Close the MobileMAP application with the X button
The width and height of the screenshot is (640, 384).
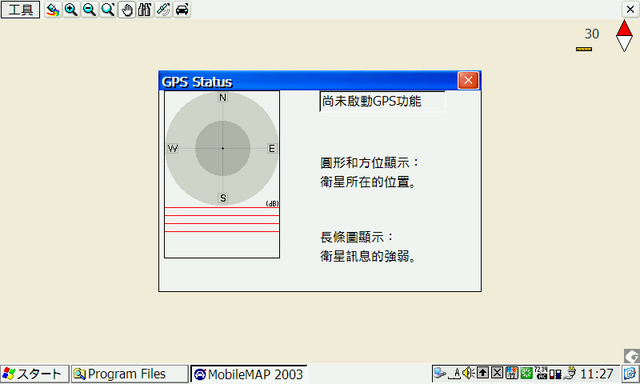[x=630, y=9]
